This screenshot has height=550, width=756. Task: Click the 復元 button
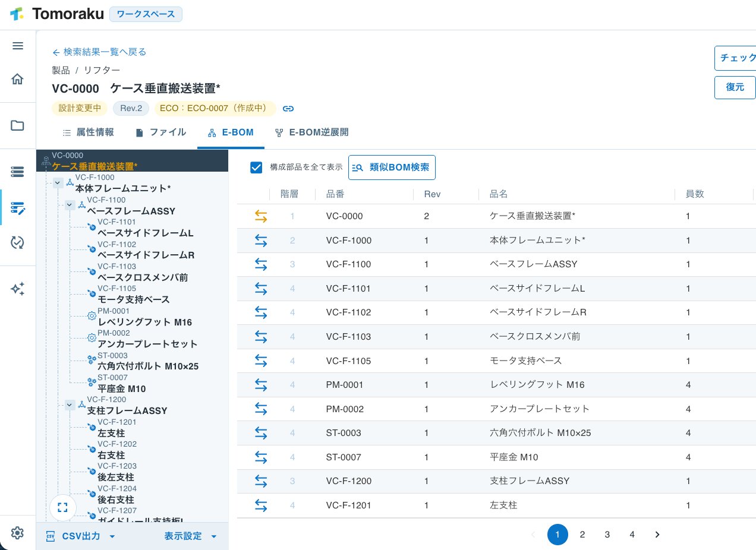point(735,87)
